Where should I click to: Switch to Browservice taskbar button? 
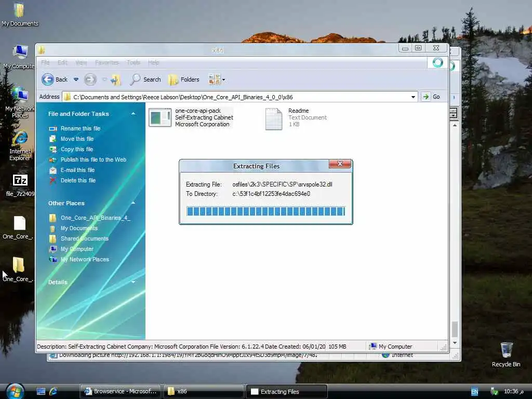pos(121,391)
